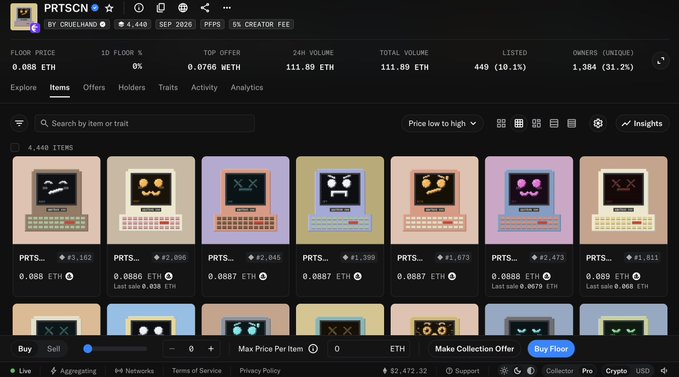Viewport: 679px width, 377px height.
Task: Open the PRTSCN item #2,096 card
Action: tap(151, 226)
